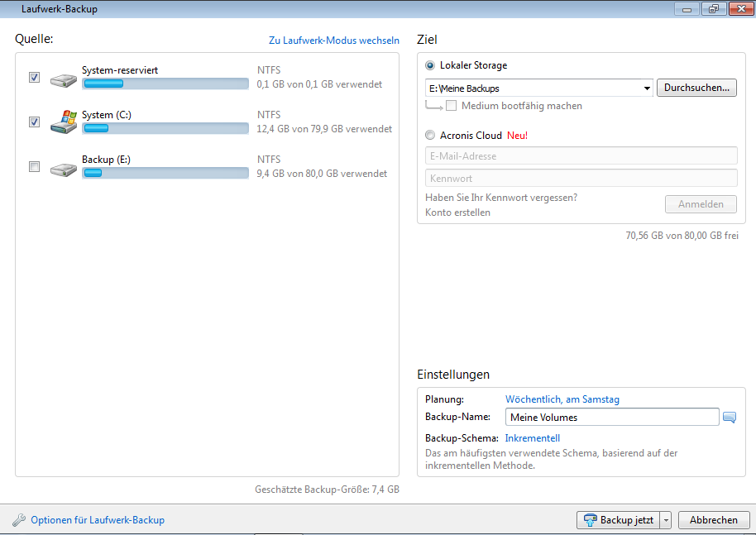This screenshot has width=756, height=535.
Task: Click the Backup-Name text field
Action: (611, 418)
